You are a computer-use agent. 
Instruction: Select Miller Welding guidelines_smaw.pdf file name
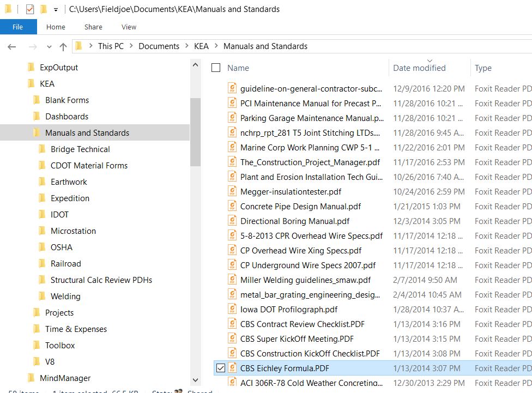[x=305, y=280]
